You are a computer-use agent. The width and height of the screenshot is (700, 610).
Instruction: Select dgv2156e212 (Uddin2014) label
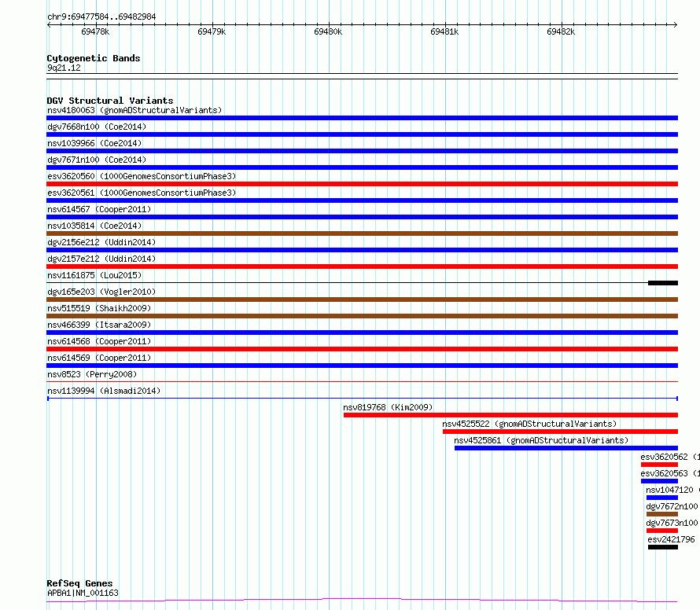click(x=101, y=242)
